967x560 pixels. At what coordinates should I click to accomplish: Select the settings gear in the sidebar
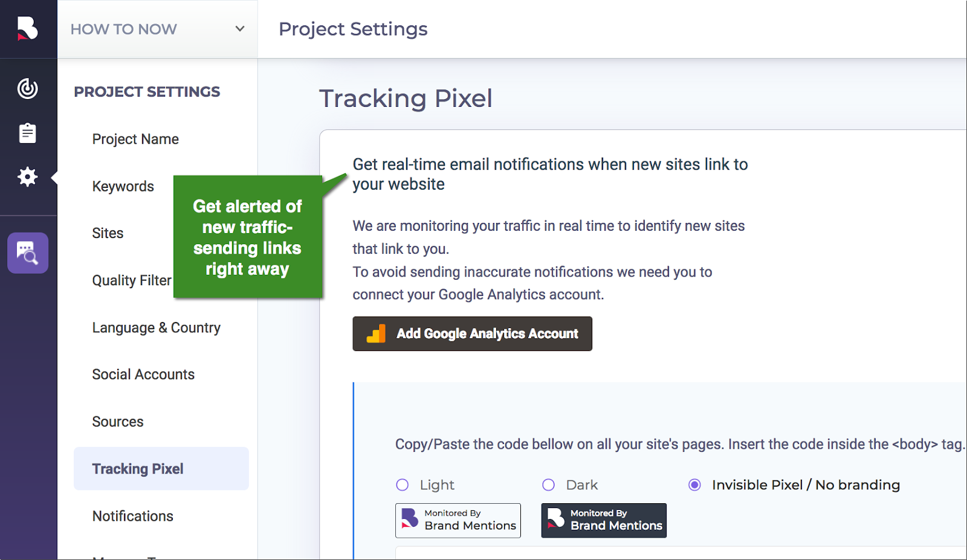point(27,177)
